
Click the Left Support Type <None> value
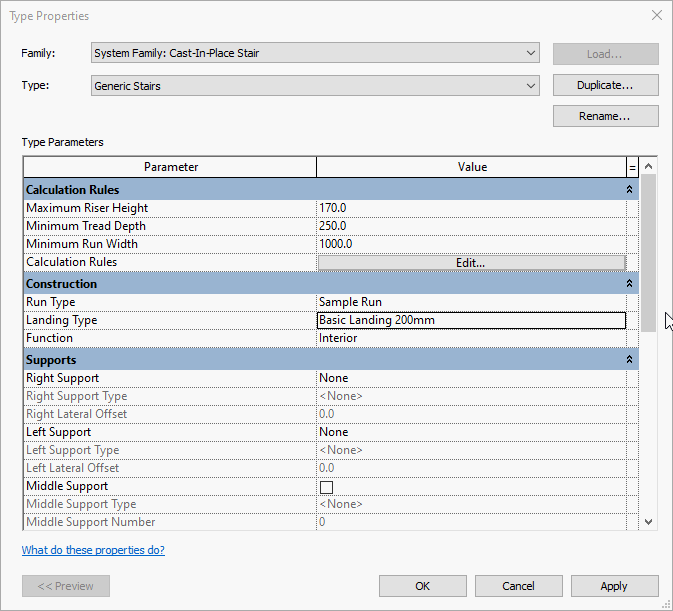(x=471, y=450)
